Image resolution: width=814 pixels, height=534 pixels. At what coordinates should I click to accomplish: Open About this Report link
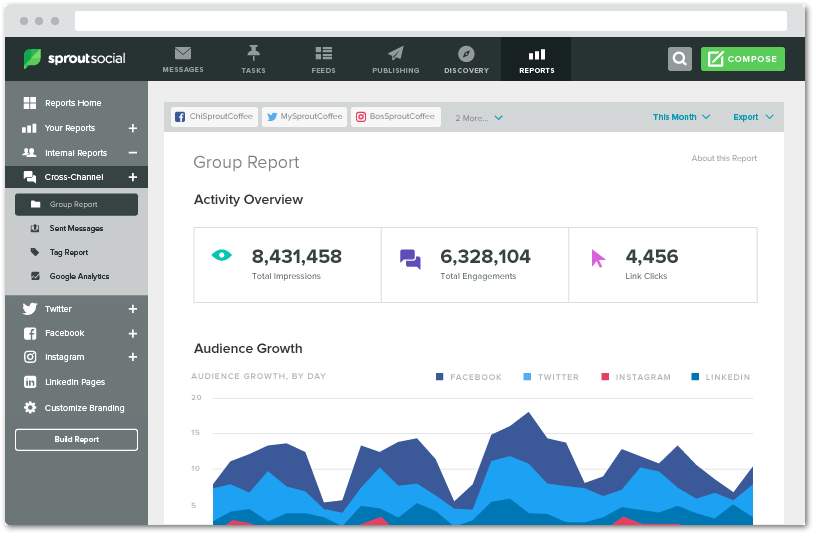tap(724, 158)
